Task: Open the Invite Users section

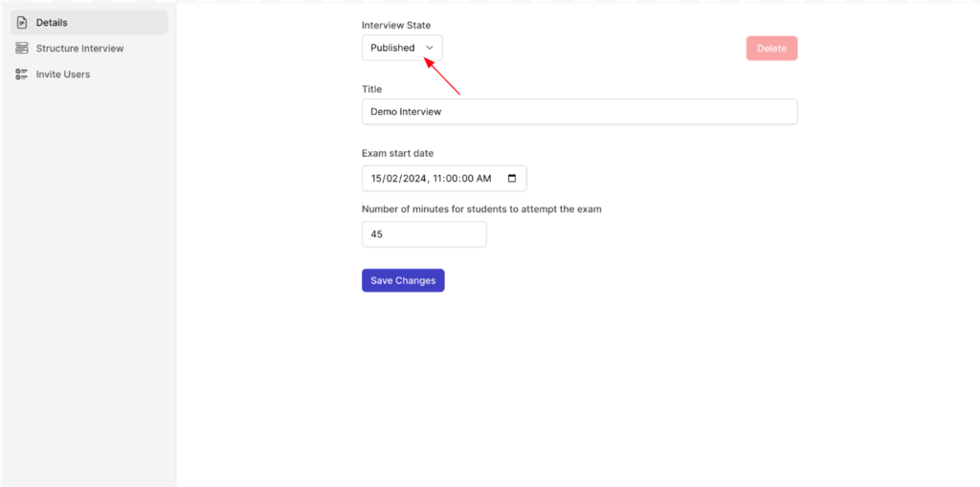Action: 89,75
